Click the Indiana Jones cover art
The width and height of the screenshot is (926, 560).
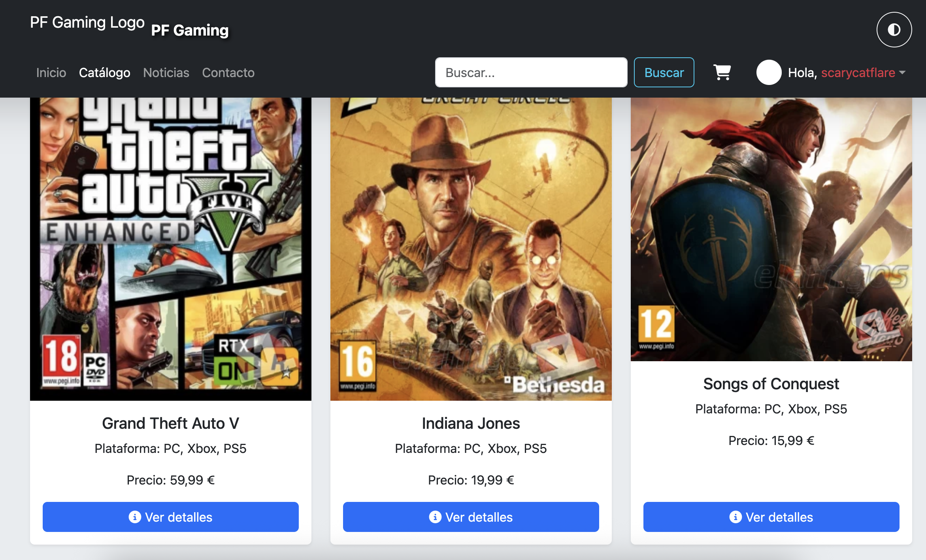click(471, 249)
